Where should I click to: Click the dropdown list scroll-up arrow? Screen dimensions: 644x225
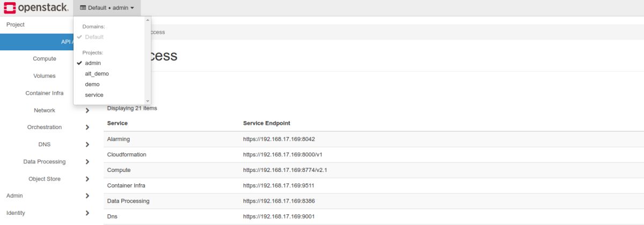click(148, 21)
